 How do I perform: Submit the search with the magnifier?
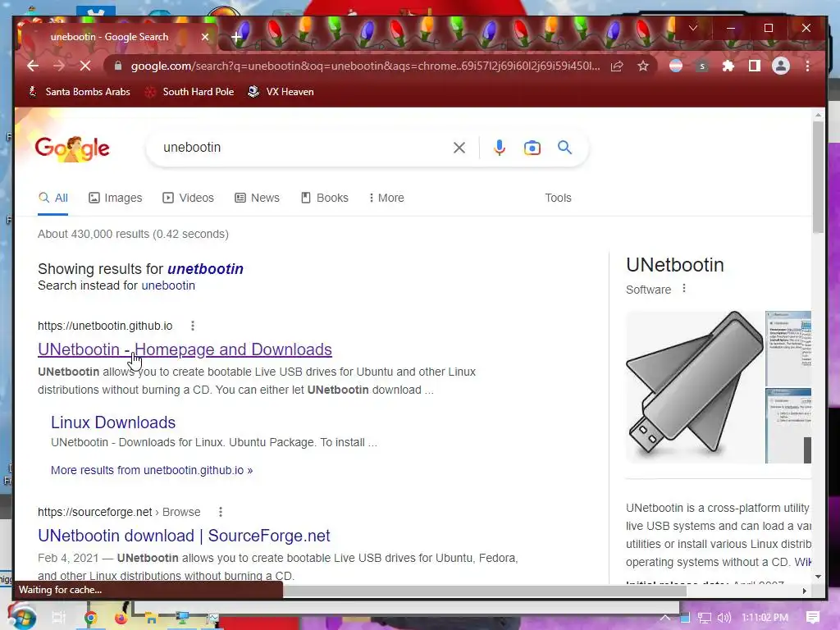[x=564, y=148]
